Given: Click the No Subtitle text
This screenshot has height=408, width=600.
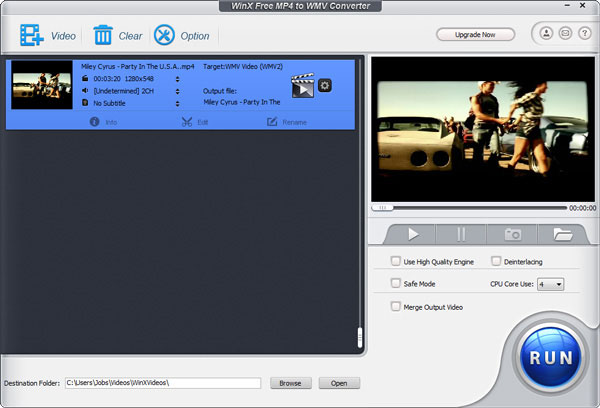Looking at the screenshot, I should tap(109, 103).
